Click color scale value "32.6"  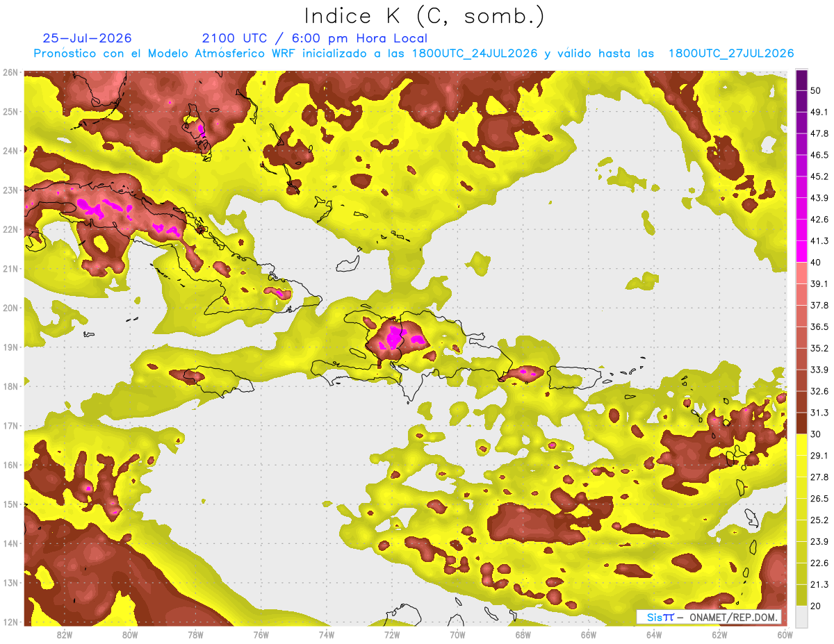[820, 391]
